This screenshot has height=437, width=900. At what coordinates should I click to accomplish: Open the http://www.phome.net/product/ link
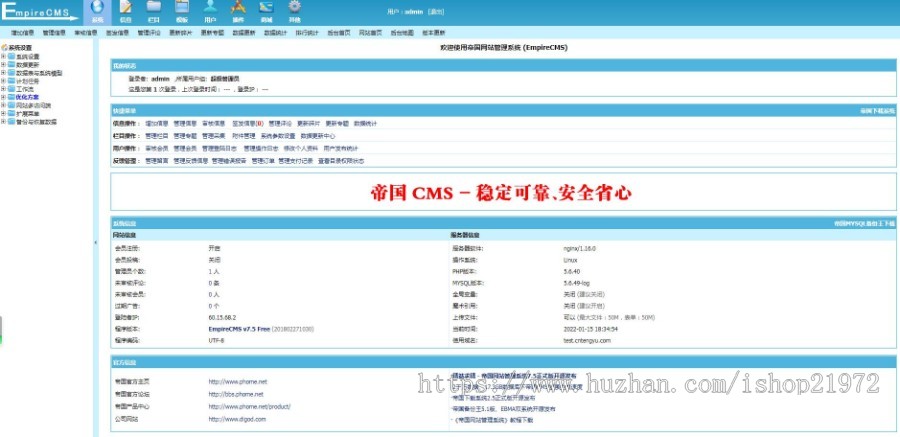tap(250, 407)
